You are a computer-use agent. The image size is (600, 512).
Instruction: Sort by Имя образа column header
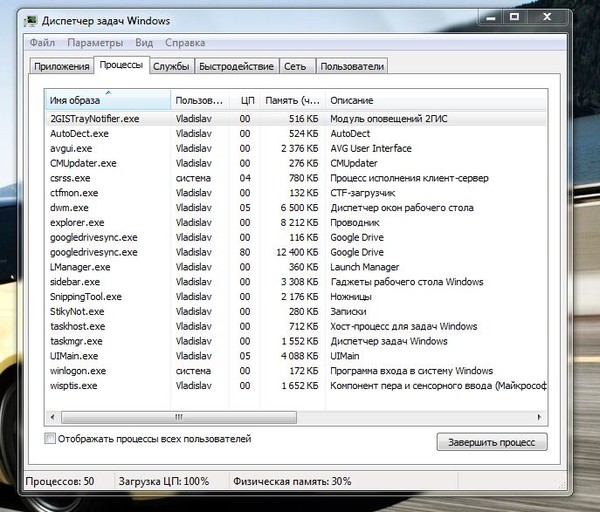[108, 100]
